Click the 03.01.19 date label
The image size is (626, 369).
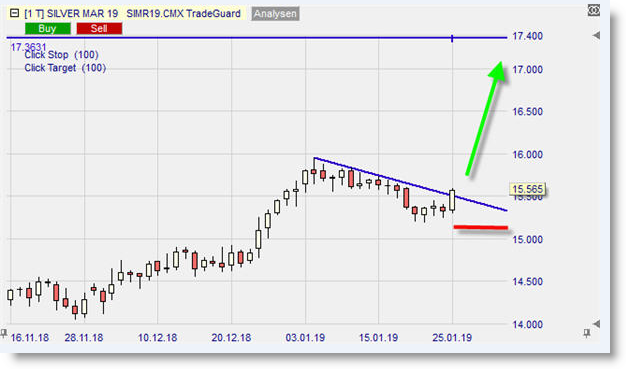point(305,338)
